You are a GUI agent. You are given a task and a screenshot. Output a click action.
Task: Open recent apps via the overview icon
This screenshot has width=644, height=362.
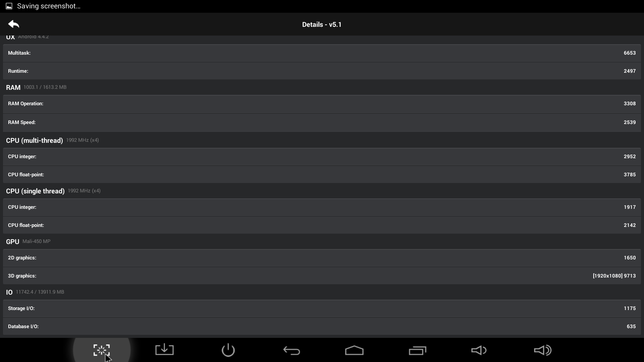tap(417, 350)
